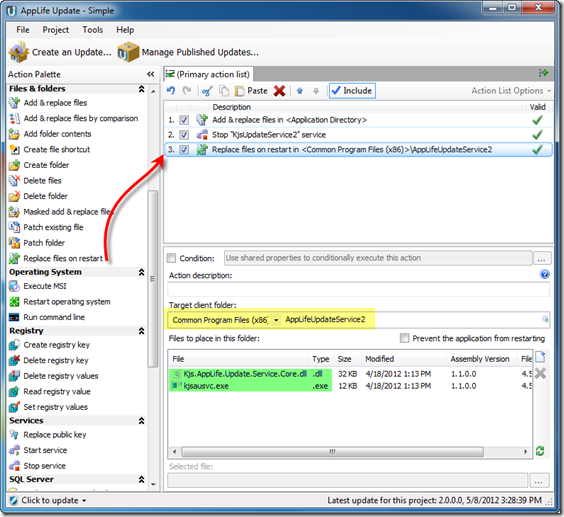Open the Help menu
564x517 pixels.
coord(125,30)
